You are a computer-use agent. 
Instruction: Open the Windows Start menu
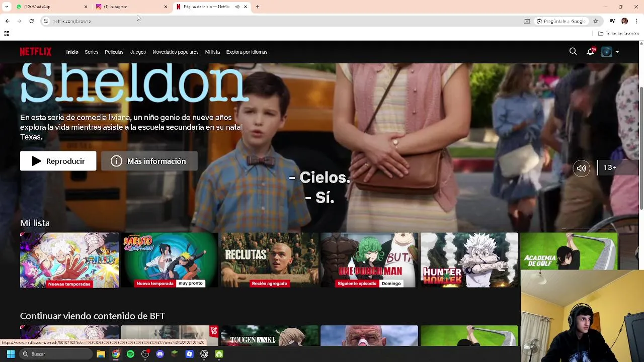[x=11, y=354]
